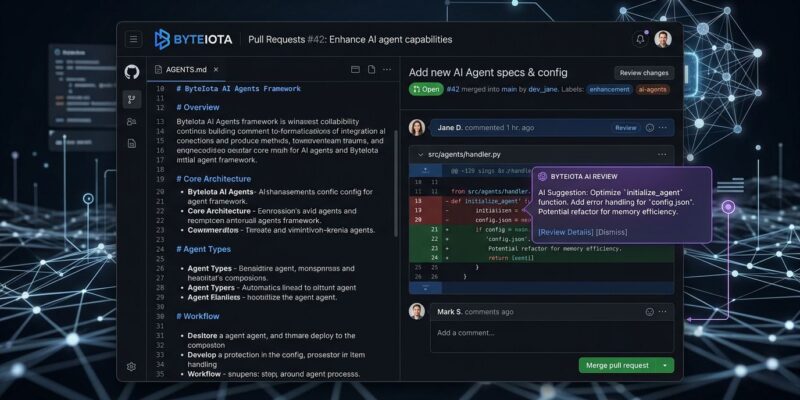Image resolution: width=800 pixels, height=400 pixels.
Task: Close the AGENTS.md tab
Action: (x=216, y=69)
